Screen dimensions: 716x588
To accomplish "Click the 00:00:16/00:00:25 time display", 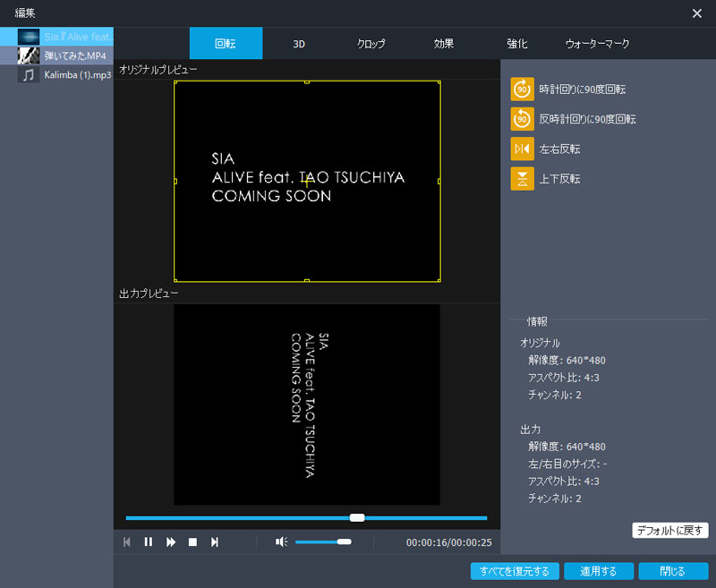I will (x=449, y=542).
